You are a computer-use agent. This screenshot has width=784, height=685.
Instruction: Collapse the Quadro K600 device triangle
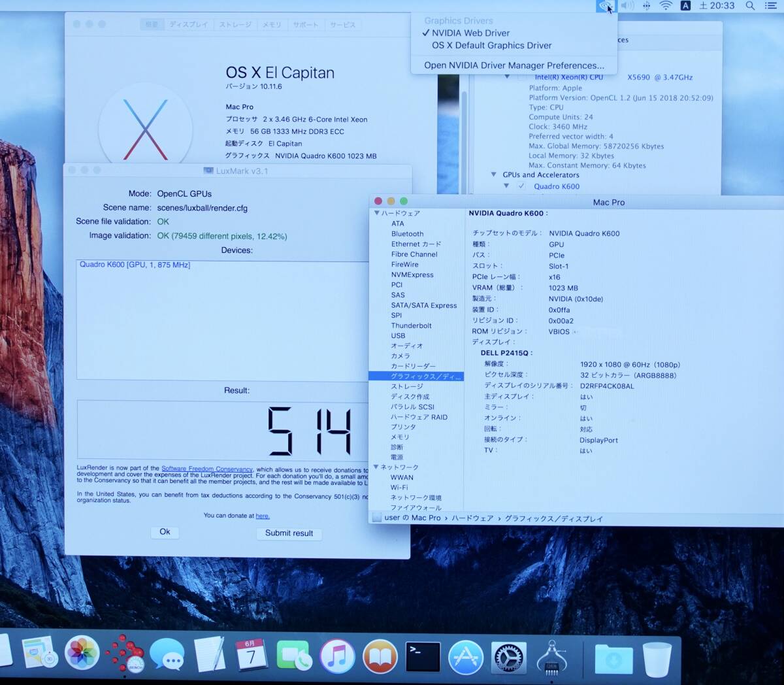tap(506, 186)
